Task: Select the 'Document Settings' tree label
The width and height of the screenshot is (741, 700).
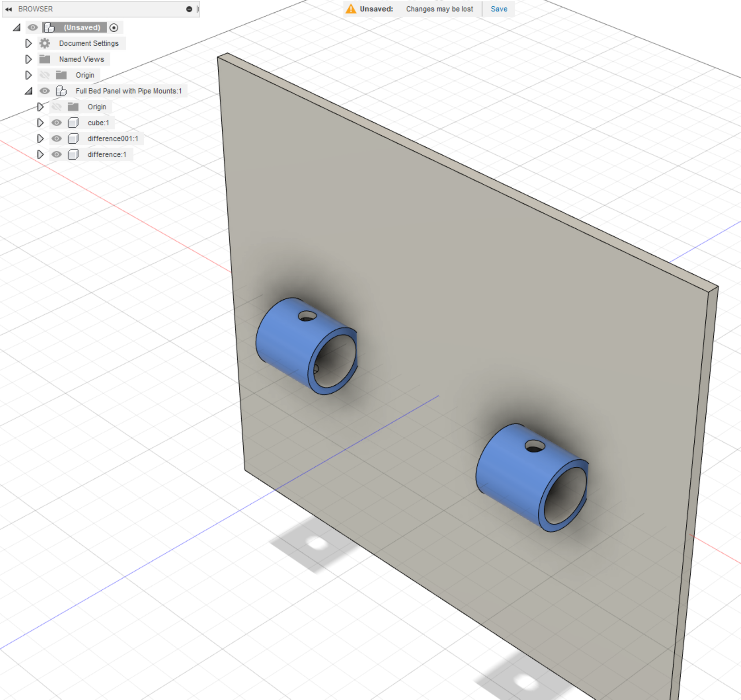Action: (x=89, y=43)
